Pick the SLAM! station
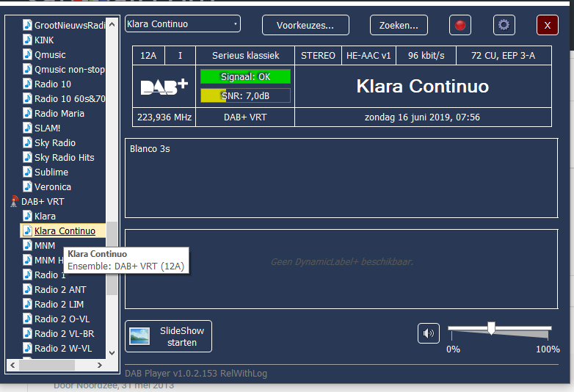574x392 pixels. (47, 128)
